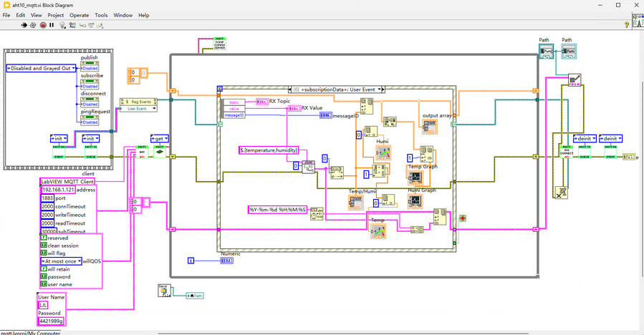
Task: Open the first init enum constant
Action: point(59,139)
